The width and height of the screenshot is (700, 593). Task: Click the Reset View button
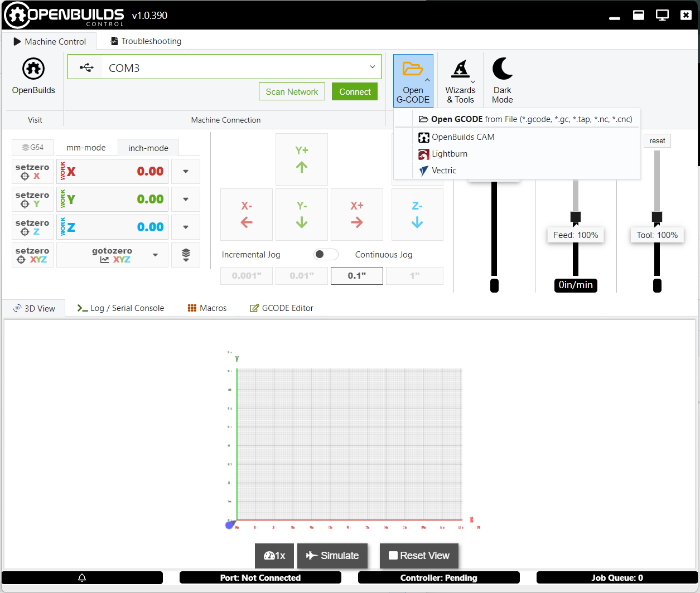tap(419, 556)
